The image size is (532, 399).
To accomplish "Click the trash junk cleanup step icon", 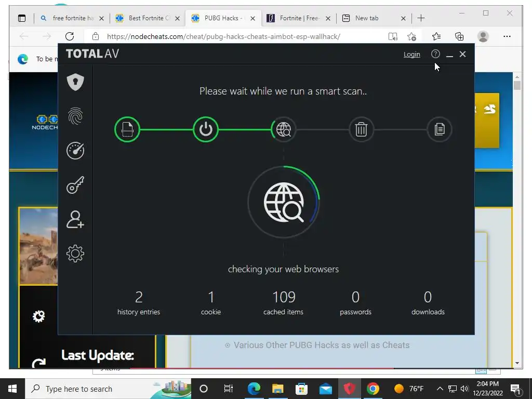I will (x=362, y=129).
